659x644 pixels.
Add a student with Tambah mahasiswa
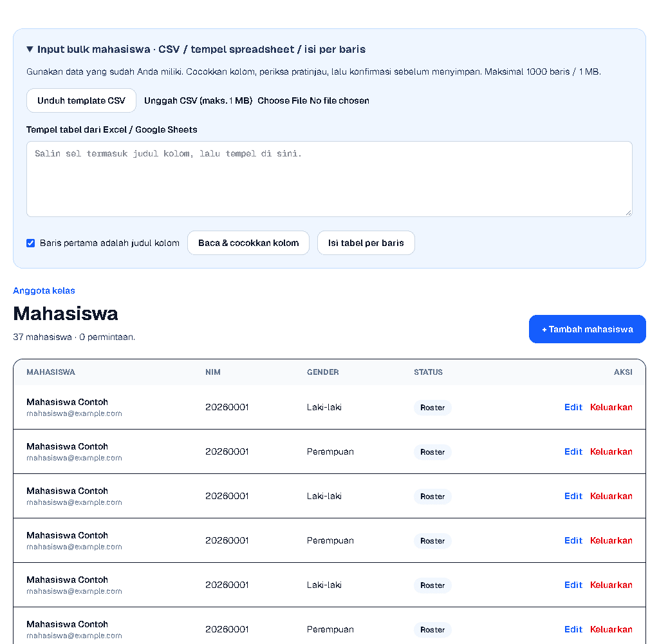tap(587, 329)
